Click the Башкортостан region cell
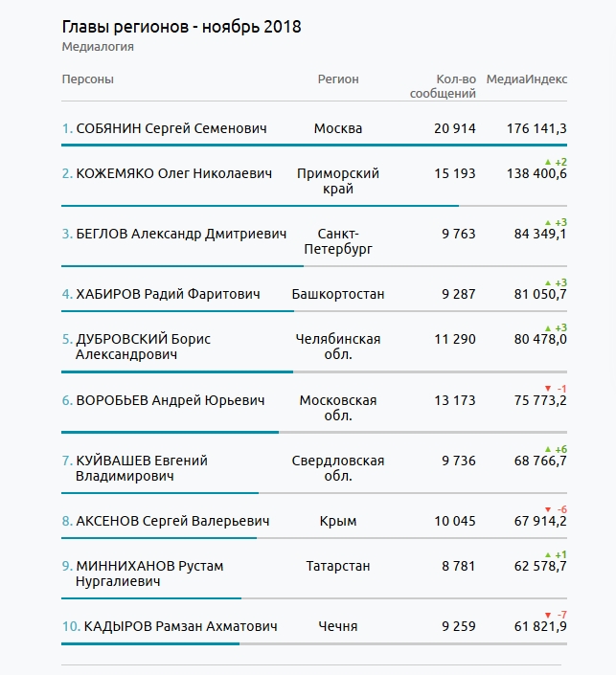The width and height of the screenshot is (616, 675). tap(338, 294)
